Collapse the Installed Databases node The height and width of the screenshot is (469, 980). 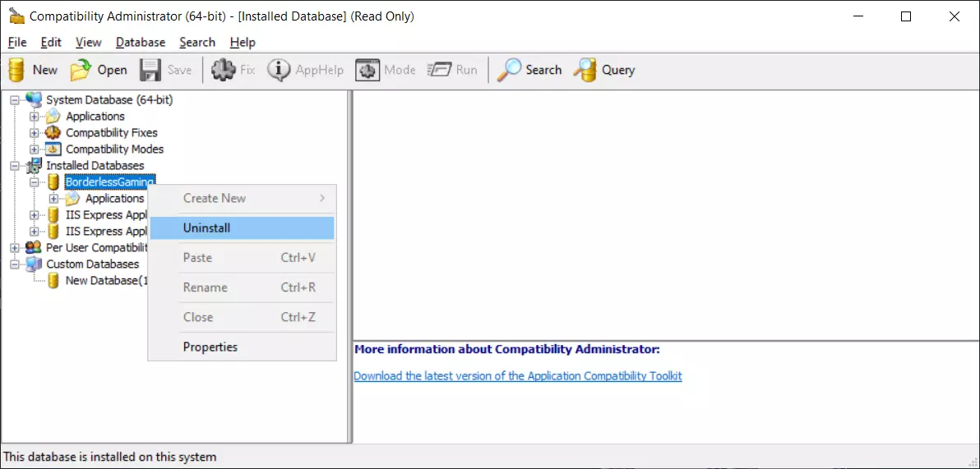(x=14, y=165)
